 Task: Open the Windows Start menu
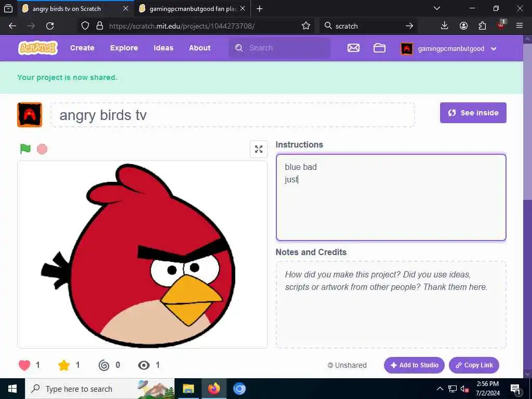12,389
